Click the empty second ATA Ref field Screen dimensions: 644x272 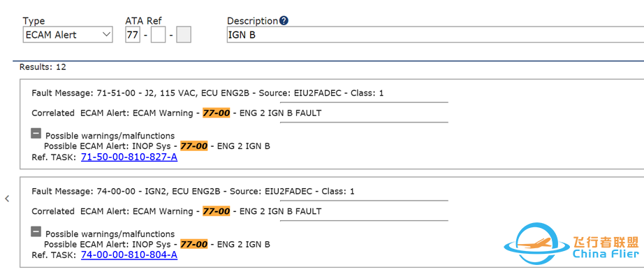tap(158, 35)
